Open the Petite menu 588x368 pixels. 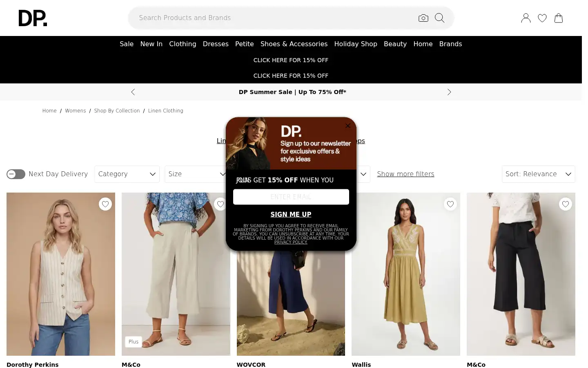(245, 44)
